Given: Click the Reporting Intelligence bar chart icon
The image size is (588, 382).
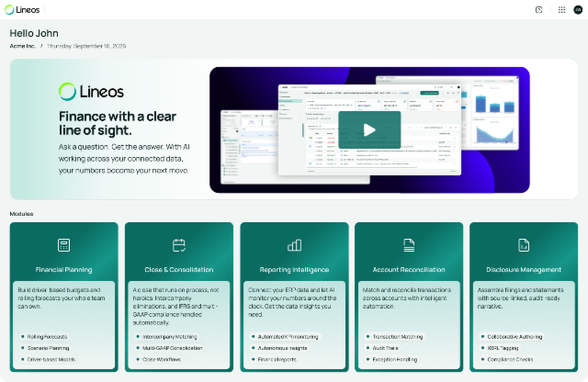Looking at the screenshot, I should tap(294, 245).
